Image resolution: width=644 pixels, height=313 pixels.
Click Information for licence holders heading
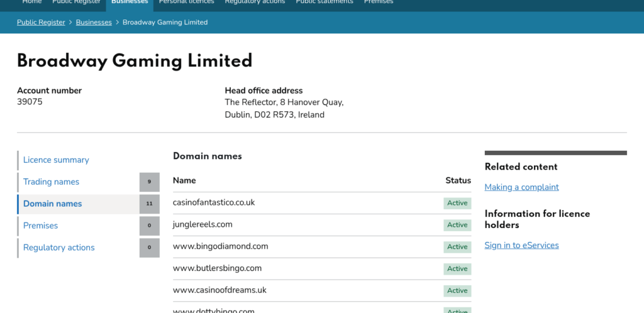pos(537,219)
